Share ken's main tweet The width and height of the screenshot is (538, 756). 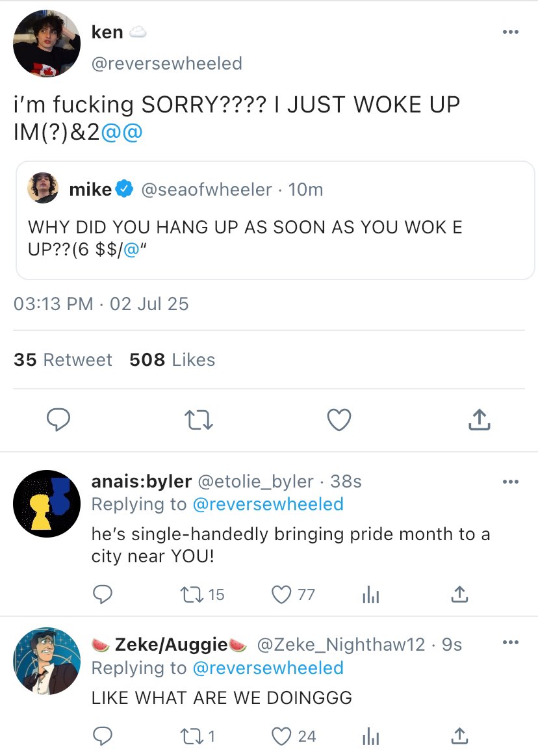tap(479, 420)
